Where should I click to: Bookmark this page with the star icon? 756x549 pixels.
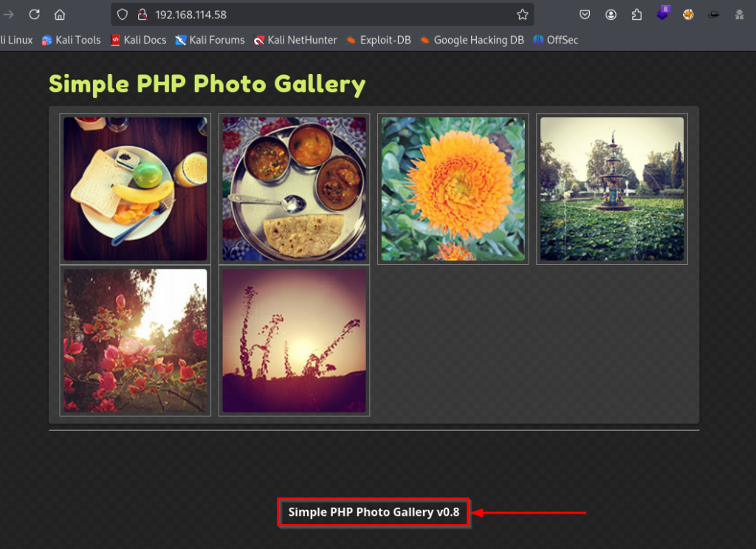point(523,15)
